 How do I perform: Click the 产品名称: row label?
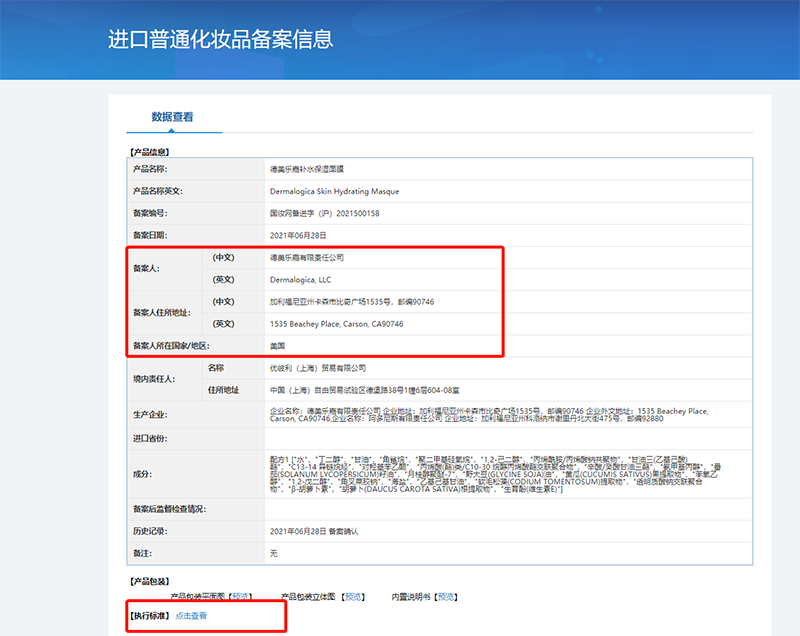tap(150, 169)
